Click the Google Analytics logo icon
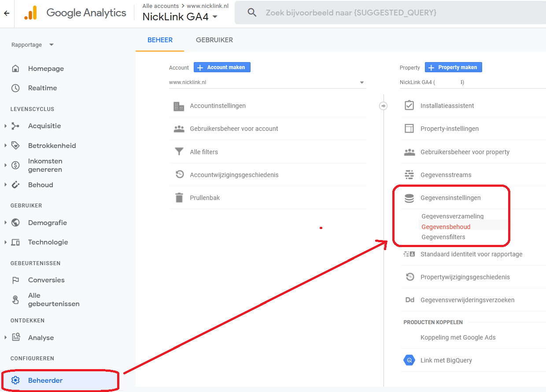546x392 pixels. click(x=30, y=13)
